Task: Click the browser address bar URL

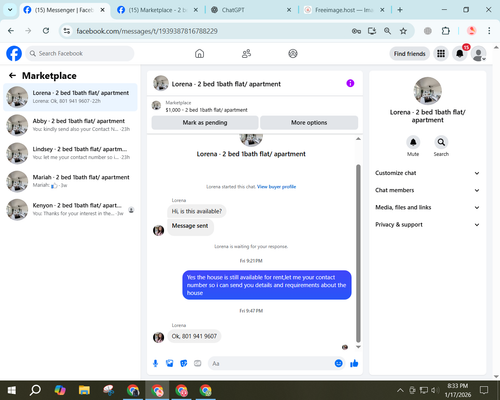Action: [147, 31]
